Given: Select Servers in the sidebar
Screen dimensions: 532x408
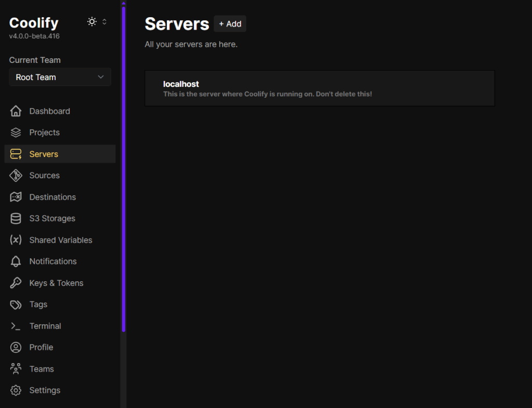Looking at the screenshot, I should [x=60, y=154].
